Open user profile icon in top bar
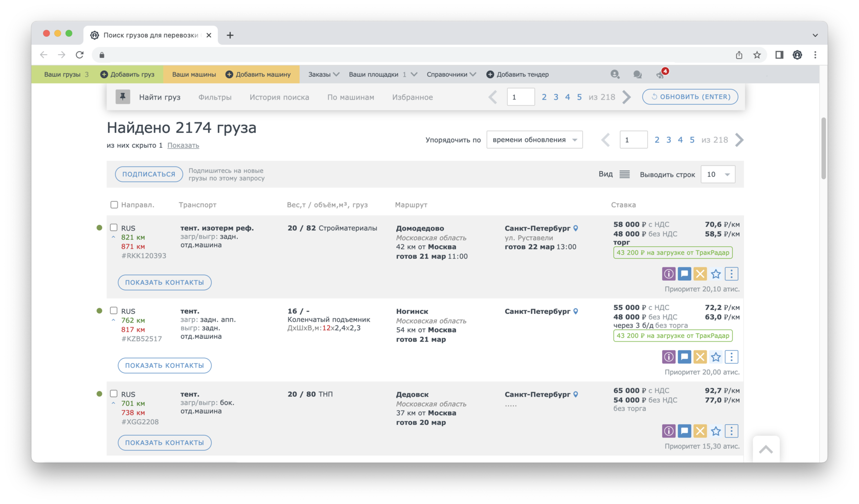 tap(615, 74)
